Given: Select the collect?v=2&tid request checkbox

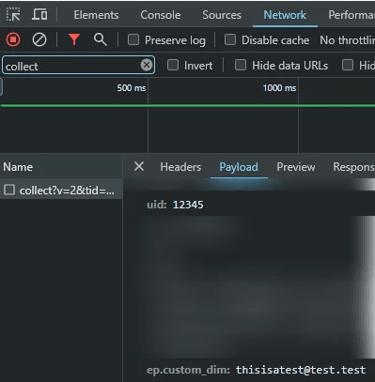Looking at the screenshot, I should coord(9,190).
